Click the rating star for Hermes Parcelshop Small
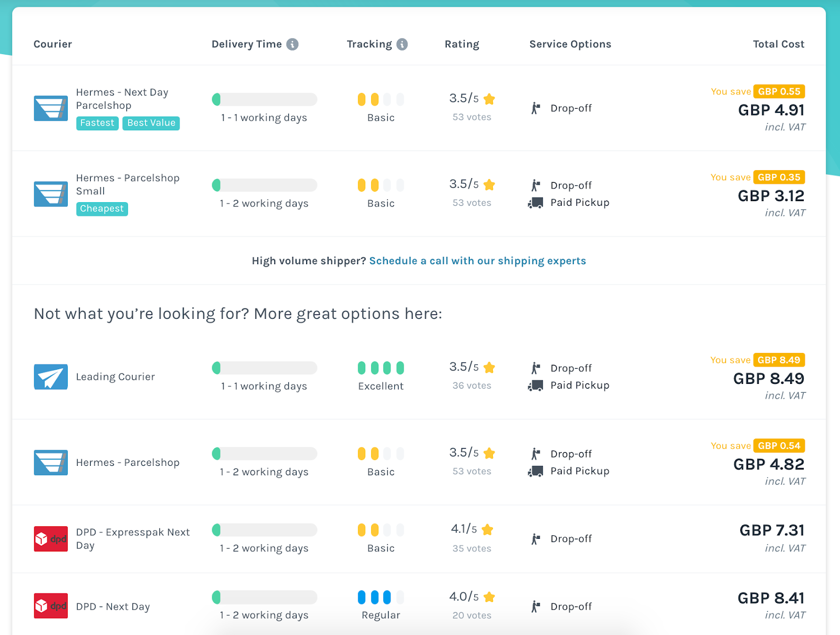Image resolution: width=840 pixels, height=635 pixels. point(489,184)
